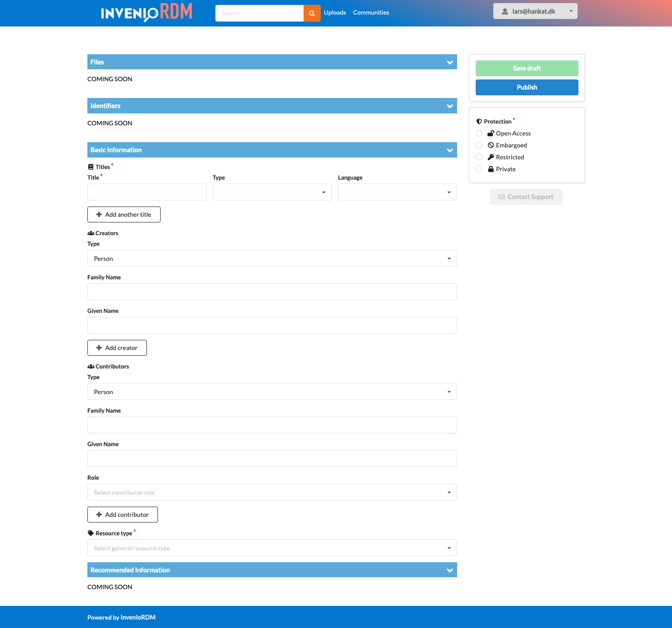Open the lars@hankat.dk user menu
The image size is (672, 628).
(535, 11)
